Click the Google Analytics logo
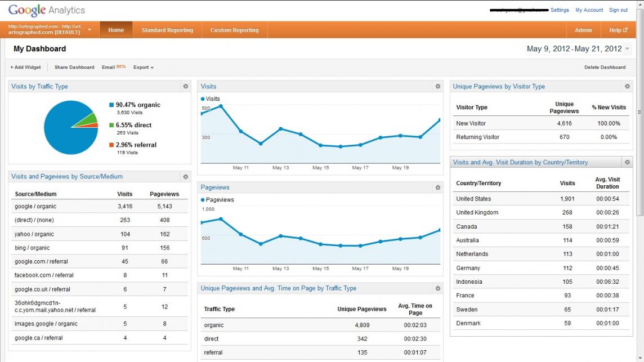 [x=46, y=10]
